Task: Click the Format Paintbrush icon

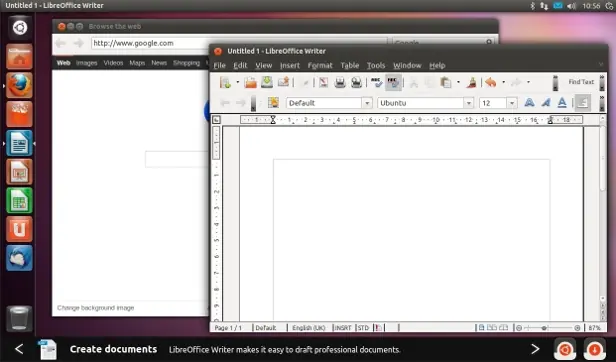Action: 471,82
